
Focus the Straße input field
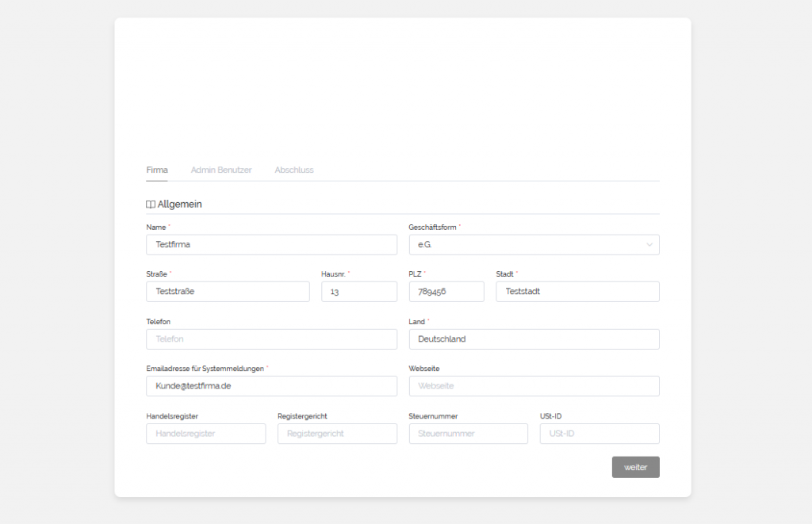coord(228,292)
